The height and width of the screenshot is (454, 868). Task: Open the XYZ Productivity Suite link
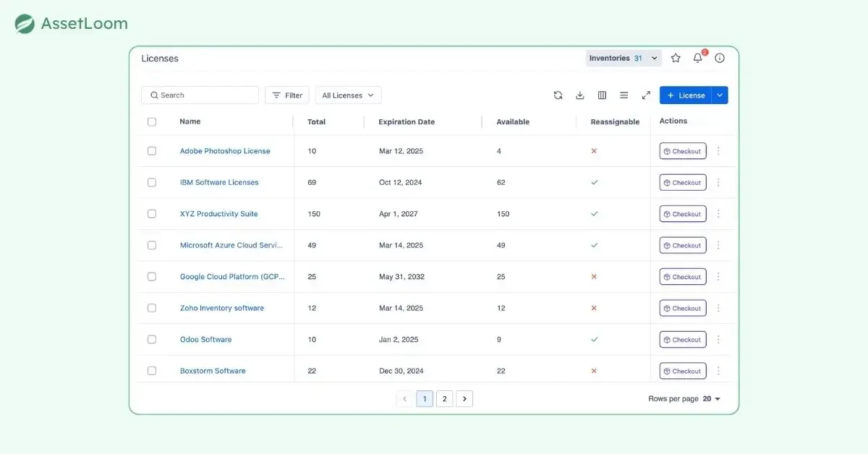[x=218, y=214]
